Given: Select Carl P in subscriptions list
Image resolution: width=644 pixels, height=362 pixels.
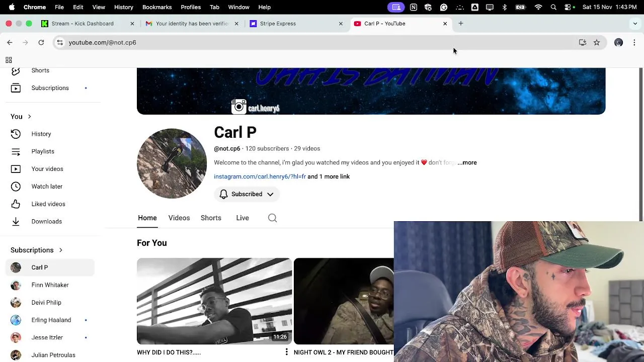Looking at the screenshot, I should [50, 267].
